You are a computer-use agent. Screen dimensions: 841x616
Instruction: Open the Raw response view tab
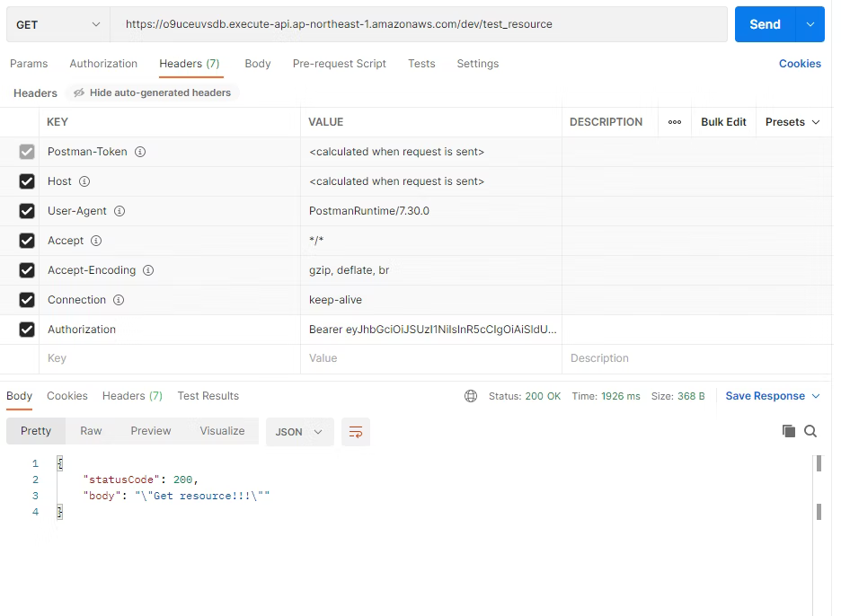tap(91, 431)
